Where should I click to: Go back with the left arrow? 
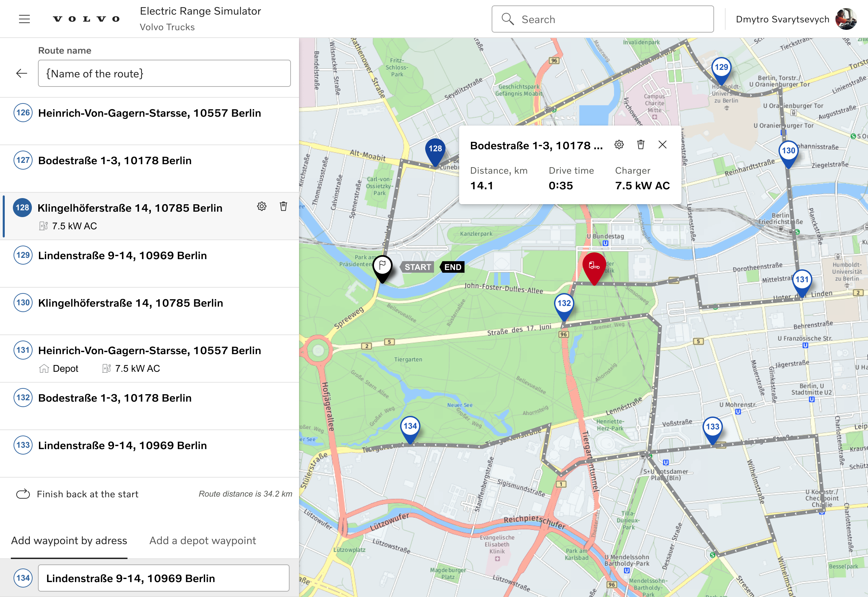[22, 73]
